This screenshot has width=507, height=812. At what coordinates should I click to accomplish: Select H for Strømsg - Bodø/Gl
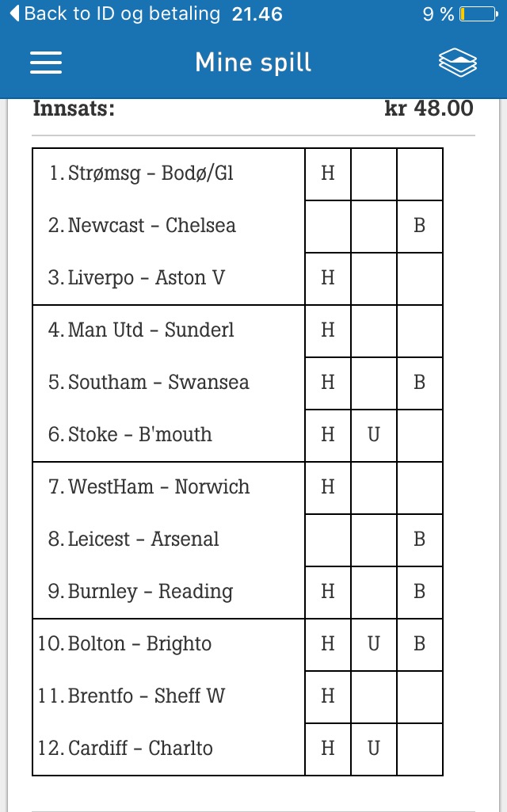pos(328,174)
